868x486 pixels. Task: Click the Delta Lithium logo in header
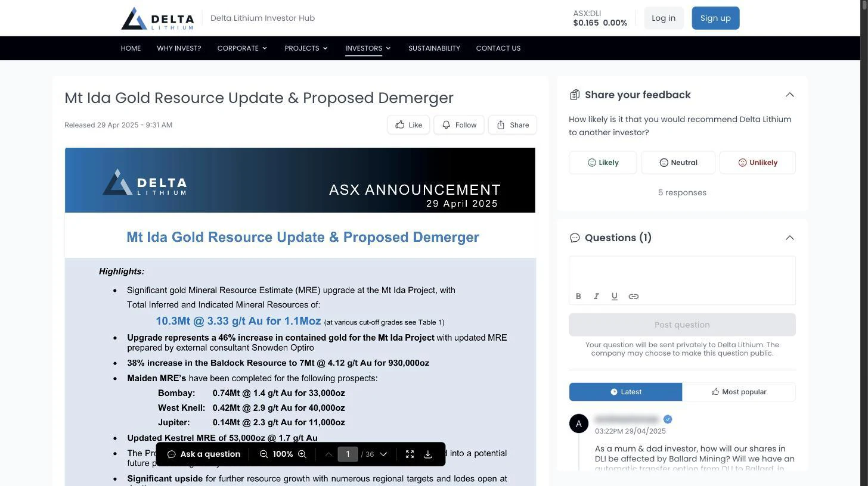tap(157, 18)
